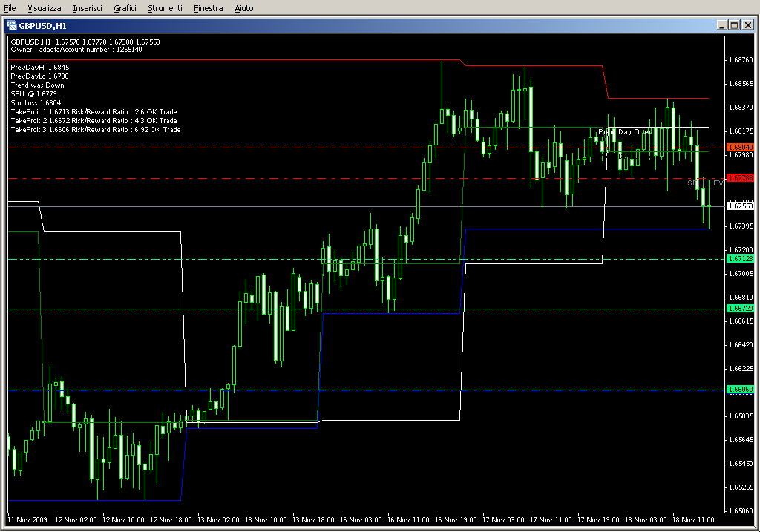The image size is (760, 532).
Task: Click the GBPUSD,H1 OHLC header text
Action: click(85, 42)
